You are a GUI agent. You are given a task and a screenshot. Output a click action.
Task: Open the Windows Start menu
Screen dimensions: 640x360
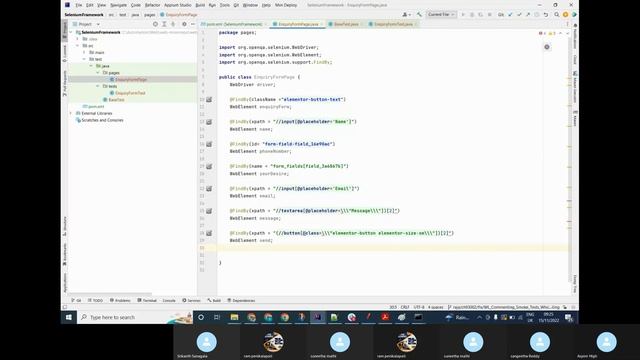[x=69, y=317]
